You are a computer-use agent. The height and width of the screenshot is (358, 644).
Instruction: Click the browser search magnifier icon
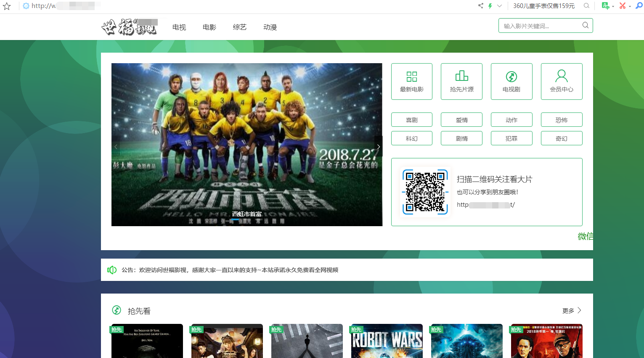(586, 6)
